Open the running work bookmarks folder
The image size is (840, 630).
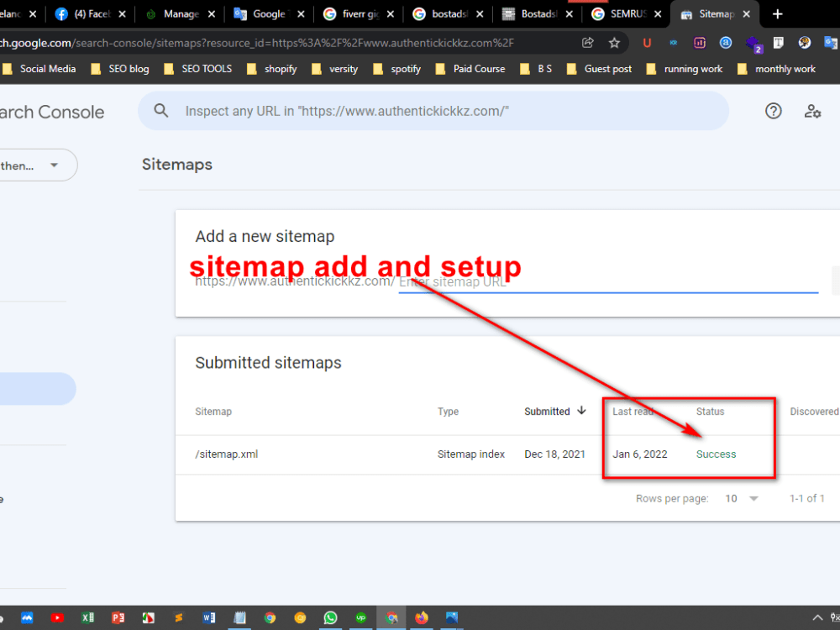point(685,69)
